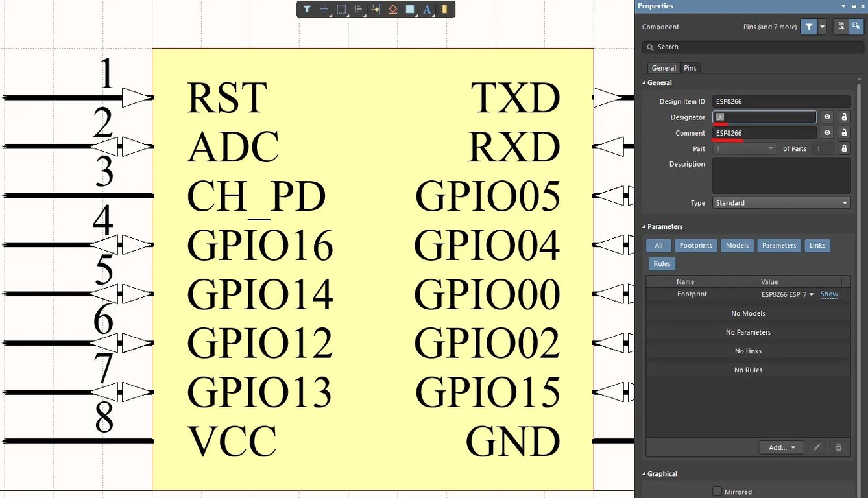This screenshot has width=868, height=498.
Task: Click the Design Item ID field
Action: 781,101
